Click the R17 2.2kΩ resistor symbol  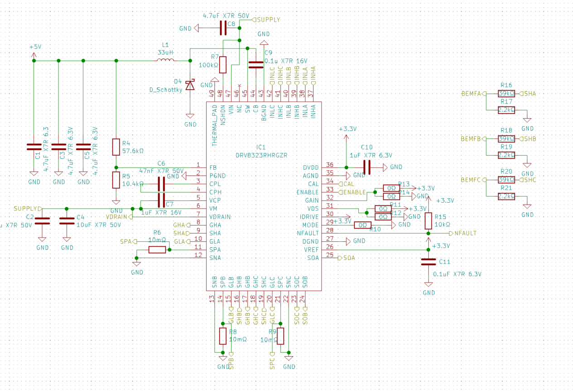tap(506, 110)
